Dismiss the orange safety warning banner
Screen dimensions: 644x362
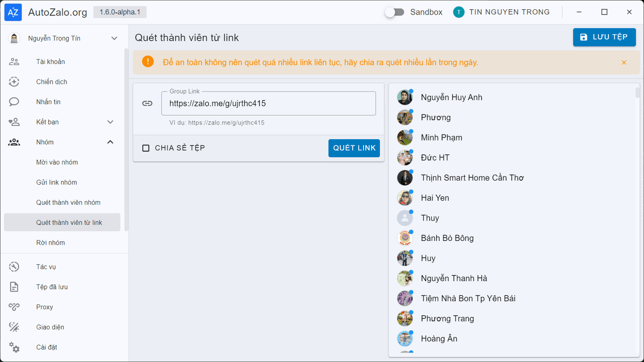coord(624,62)
